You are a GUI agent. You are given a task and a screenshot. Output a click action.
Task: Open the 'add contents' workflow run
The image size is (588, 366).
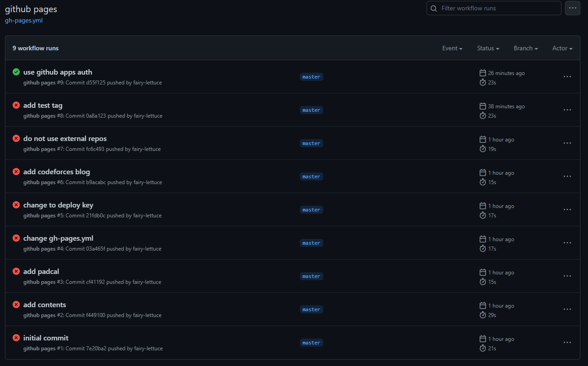[x=45, y=304]
